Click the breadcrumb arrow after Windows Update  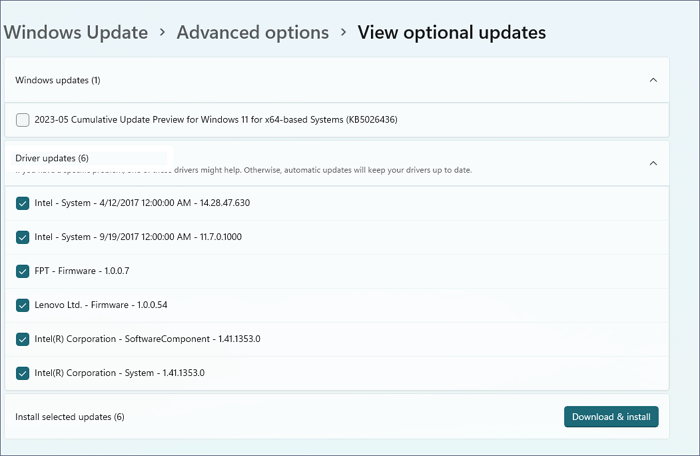[x=163, y=33]
